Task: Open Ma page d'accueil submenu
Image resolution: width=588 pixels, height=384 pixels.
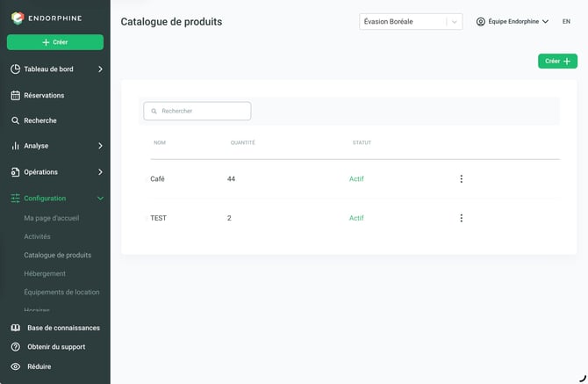Action: (52, 218)
